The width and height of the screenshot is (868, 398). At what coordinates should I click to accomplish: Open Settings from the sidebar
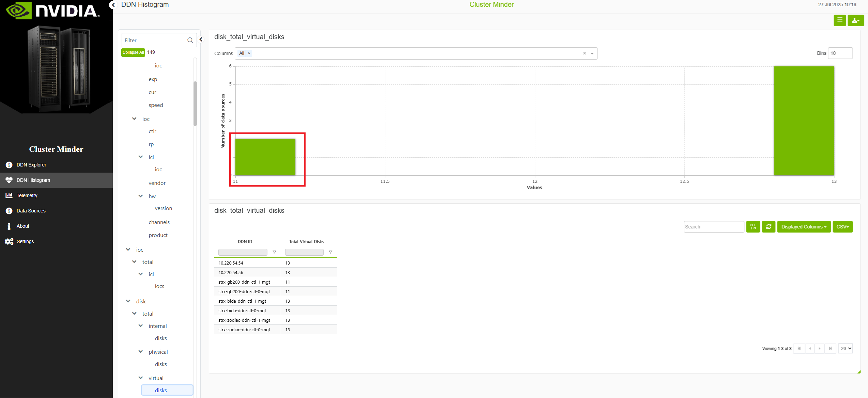56,241
